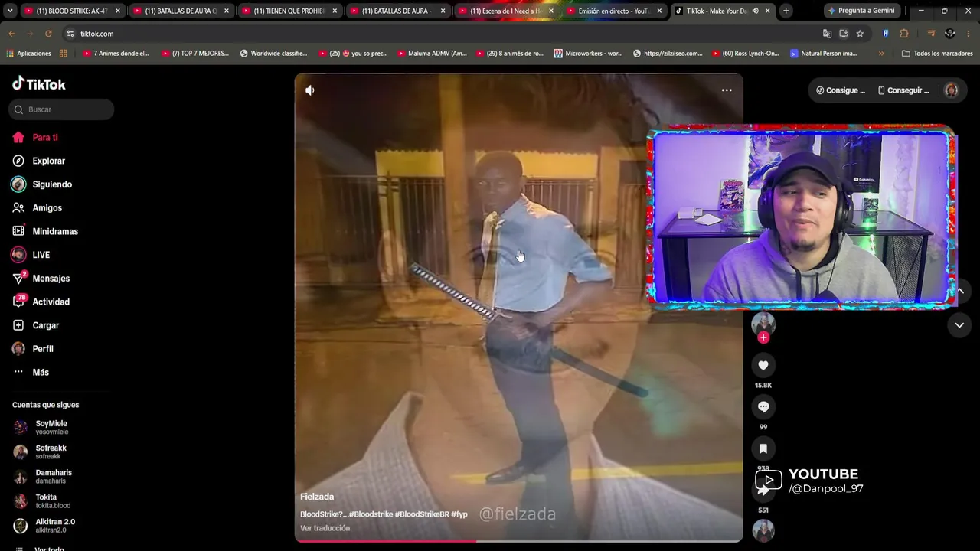Open the profile avatar menu at top right
This screenshot has height=551, width=980.
[x=952, y=90]
